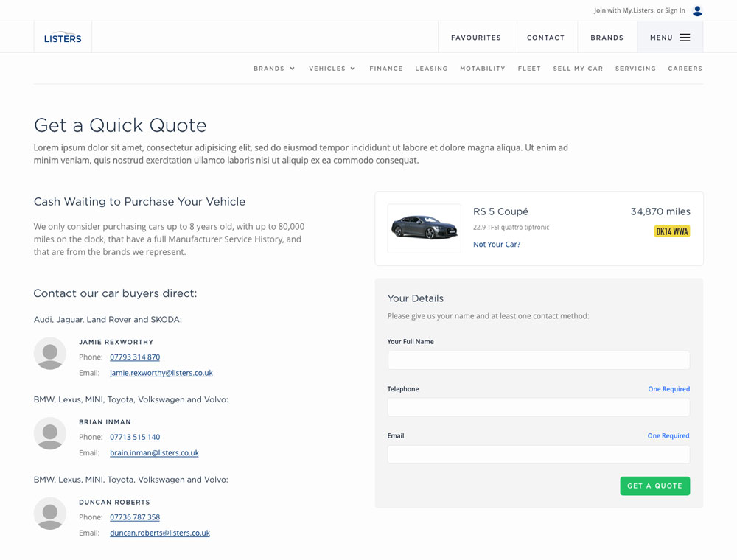This screenshot has width=737, height=560.
Task: Click the Listers logo
Action: coord(62,37)
